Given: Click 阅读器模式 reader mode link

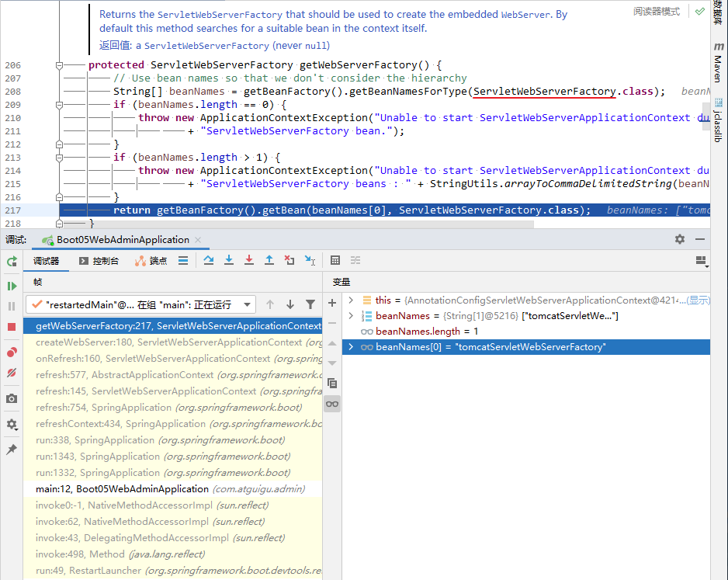Looking at the screenshot, I should tap(657, 11).
